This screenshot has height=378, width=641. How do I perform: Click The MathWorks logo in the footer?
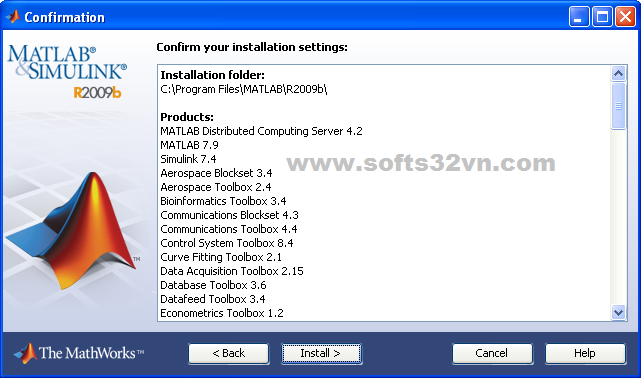[x=78, y=353]
